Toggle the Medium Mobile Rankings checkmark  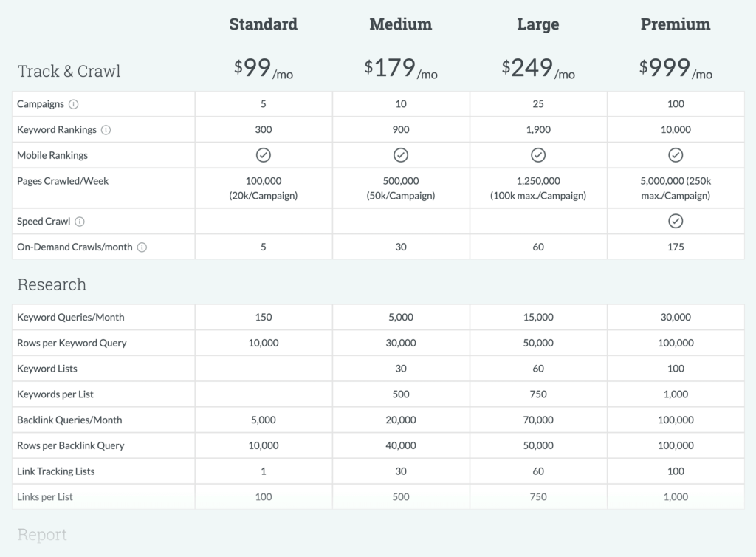tap(401, 155)
